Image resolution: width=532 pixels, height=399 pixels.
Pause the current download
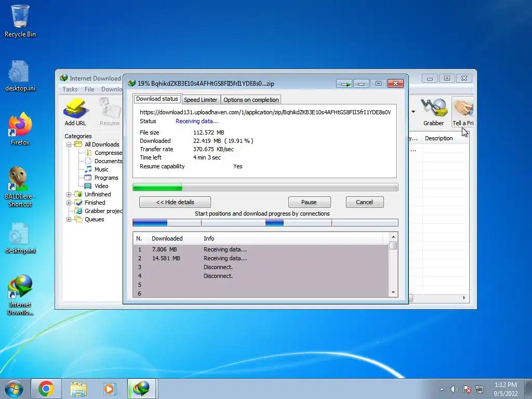(309, 202)
